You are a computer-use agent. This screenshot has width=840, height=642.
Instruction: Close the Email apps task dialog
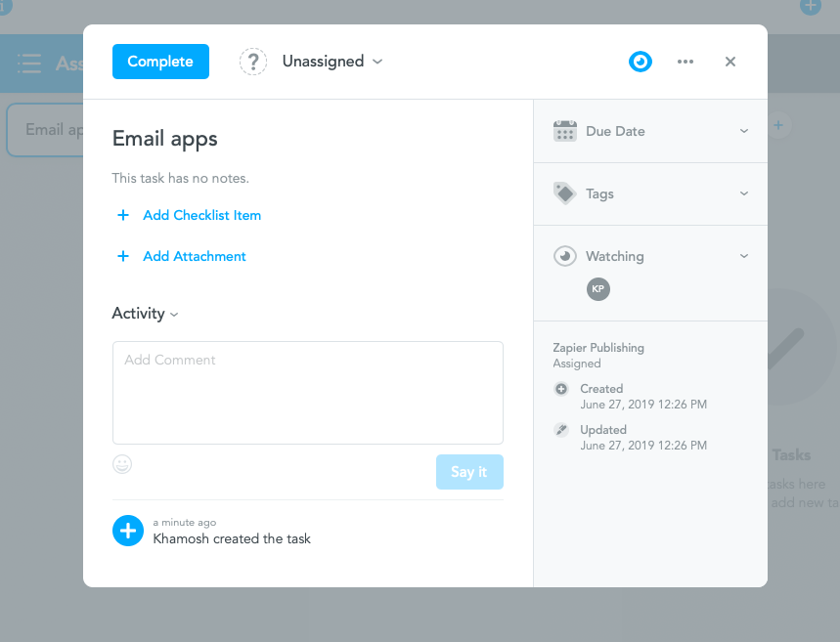pos(730,62)
